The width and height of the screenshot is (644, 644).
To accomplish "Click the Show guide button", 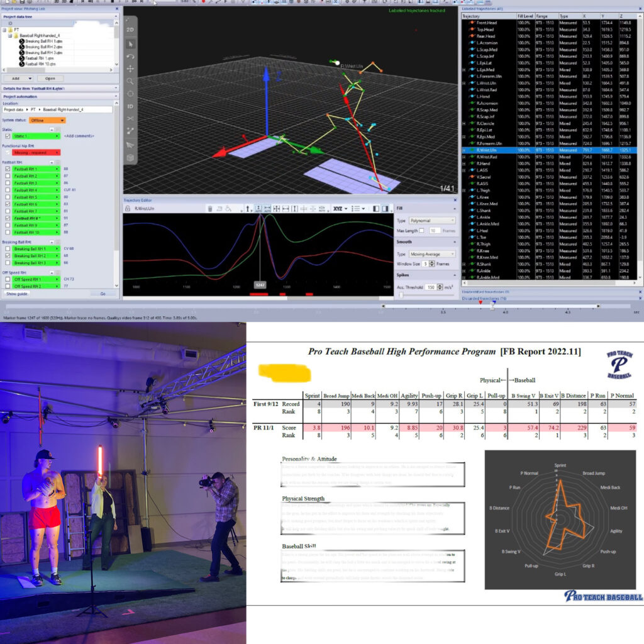I will [17, 294].
